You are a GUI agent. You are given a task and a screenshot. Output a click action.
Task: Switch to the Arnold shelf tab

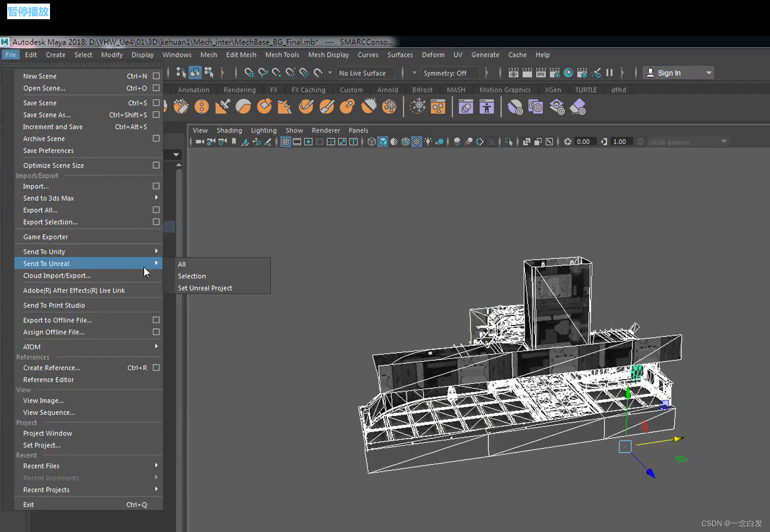(x=387, y=90)
